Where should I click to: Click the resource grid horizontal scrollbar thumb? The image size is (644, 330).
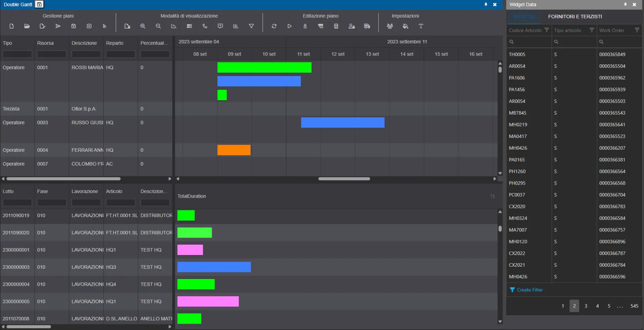point(63,179)
